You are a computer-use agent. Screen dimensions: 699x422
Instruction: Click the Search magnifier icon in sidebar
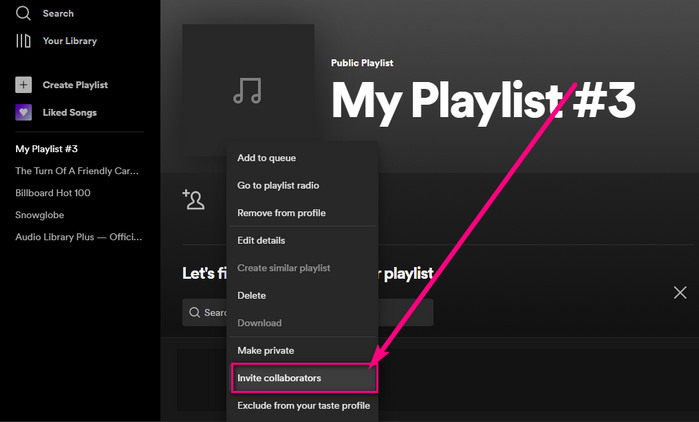pos(23,13)
